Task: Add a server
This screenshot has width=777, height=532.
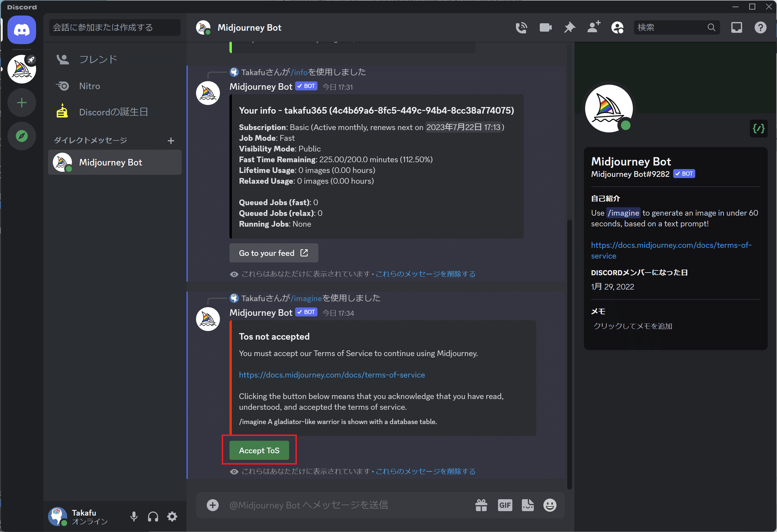Action: [22, 103]
